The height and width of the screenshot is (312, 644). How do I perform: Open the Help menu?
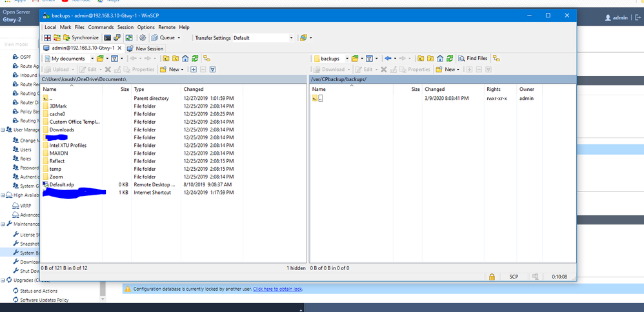(185, 27)
